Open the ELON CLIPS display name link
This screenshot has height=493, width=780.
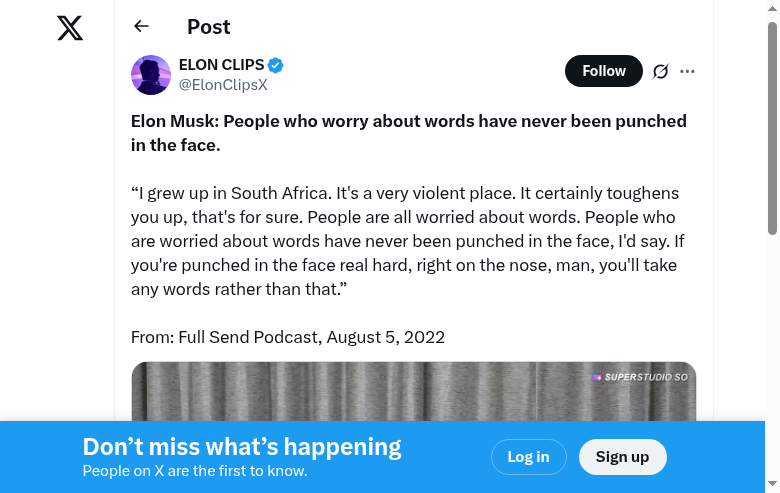pos(221,66)
